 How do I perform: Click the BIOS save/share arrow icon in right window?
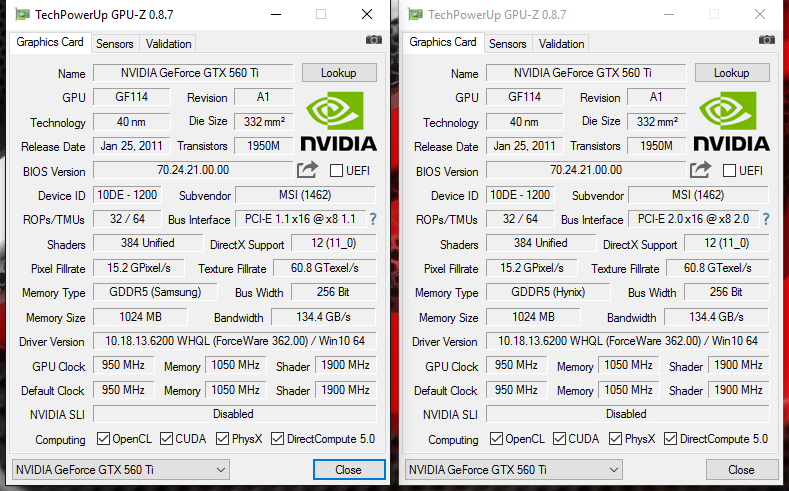tap(700, 170)
